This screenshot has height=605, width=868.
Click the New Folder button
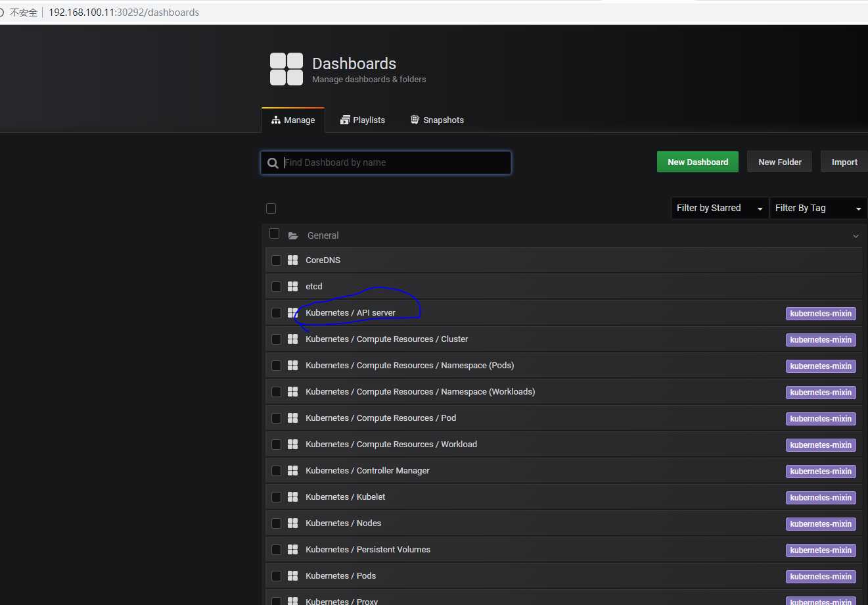tap(780, 162)
